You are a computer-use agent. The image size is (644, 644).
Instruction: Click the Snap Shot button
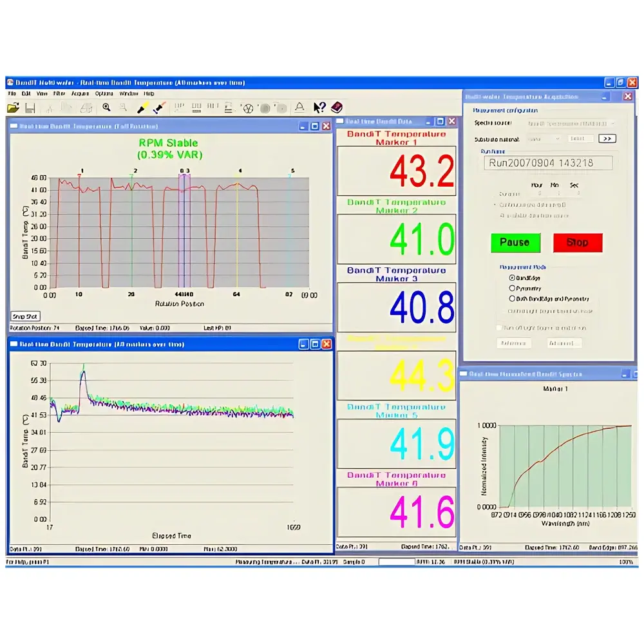coord(25,316)
